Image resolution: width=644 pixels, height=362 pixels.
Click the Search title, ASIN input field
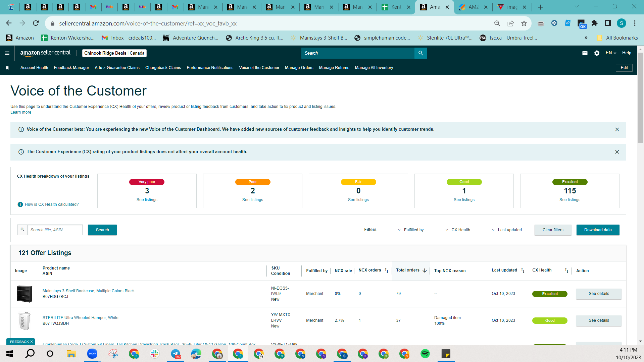[x=55, y=230]
